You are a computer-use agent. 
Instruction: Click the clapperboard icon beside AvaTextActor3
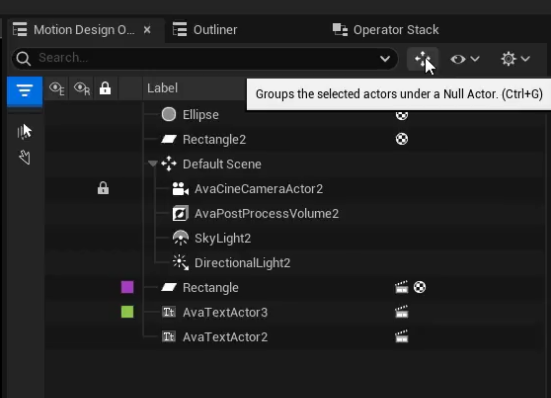[x=402, y=312]
